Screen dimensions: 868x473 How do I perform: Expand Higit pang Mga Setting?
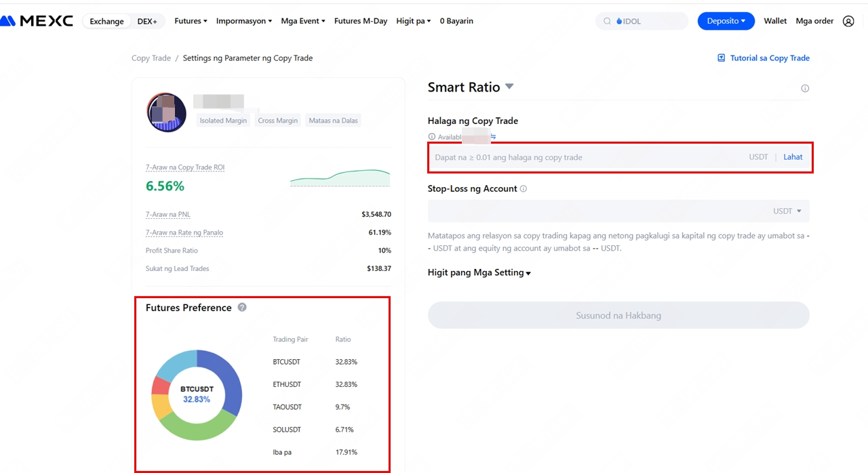479,272
